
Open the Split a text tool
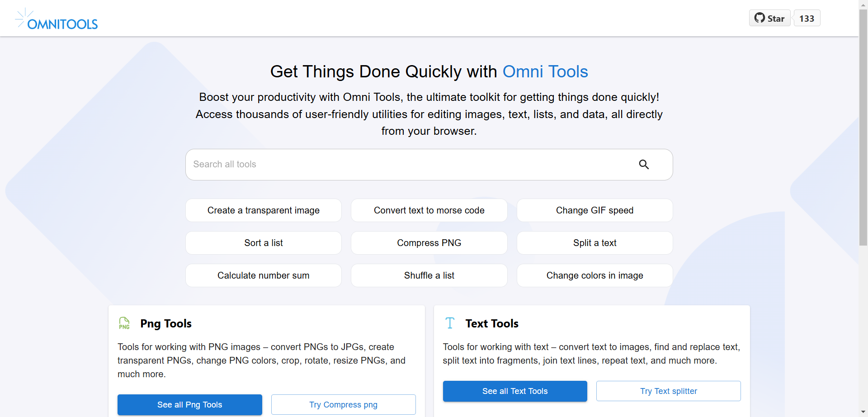[x=594, y=243]
